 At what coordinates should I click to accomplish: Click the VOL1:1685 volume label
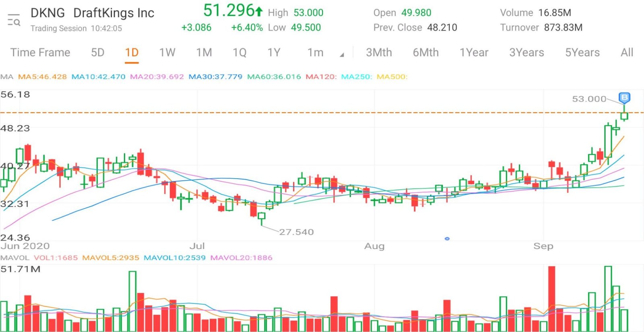coord(56,258)
